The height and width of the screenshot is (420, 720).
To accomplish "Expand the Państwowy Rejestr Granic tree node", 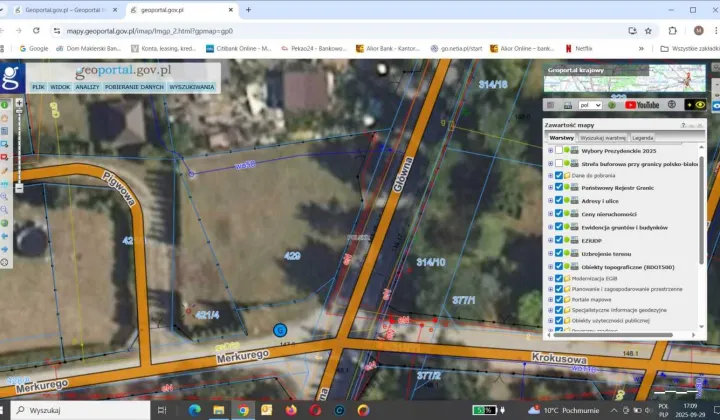I will pyautogui.click(x=550, y=187).
